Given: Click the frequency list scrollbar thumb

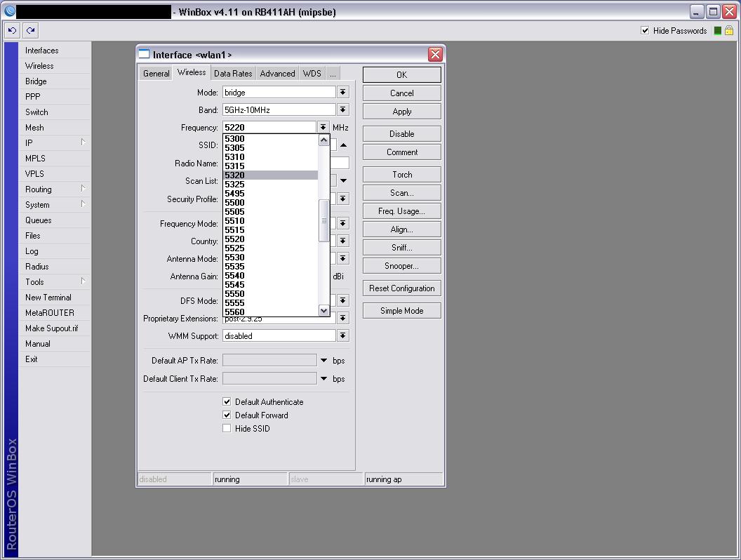Looking at the screenshot, I should [x=323, y=220].
